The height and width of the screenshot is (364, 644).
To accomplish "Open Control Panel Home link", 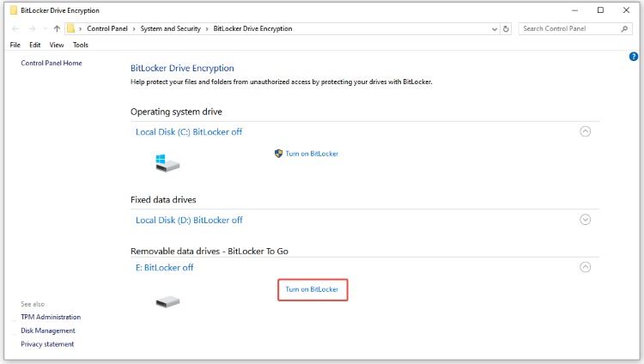I will point(52,63).
